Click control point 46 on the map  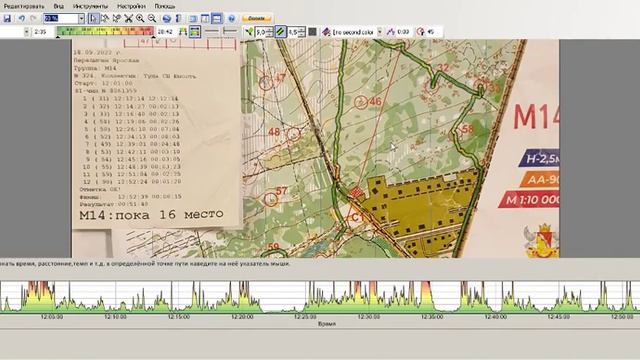361,102
